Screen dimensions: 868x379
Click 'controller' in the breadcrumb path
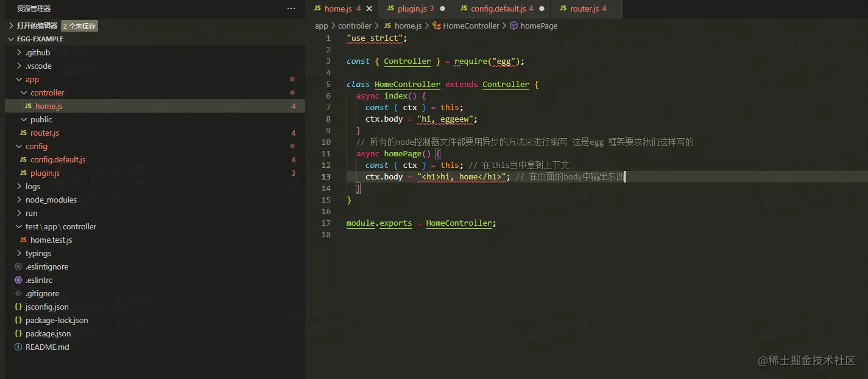click(x=355, y=26)
